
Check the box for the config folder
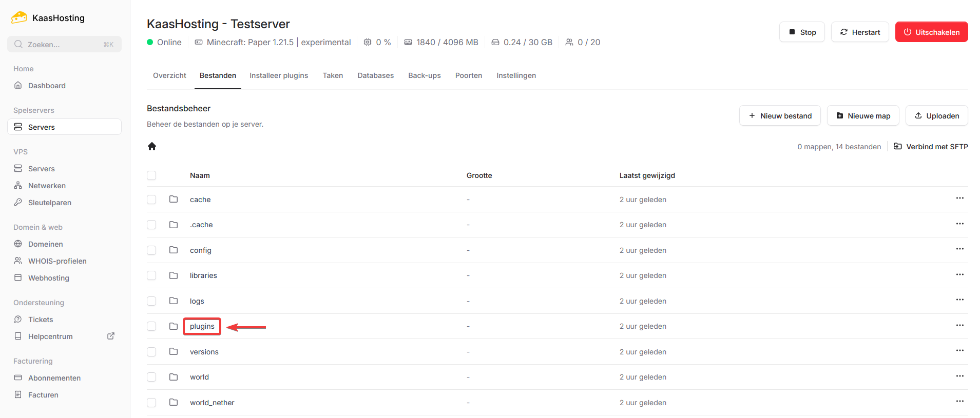pyautogui.click(x=151, y=250)
